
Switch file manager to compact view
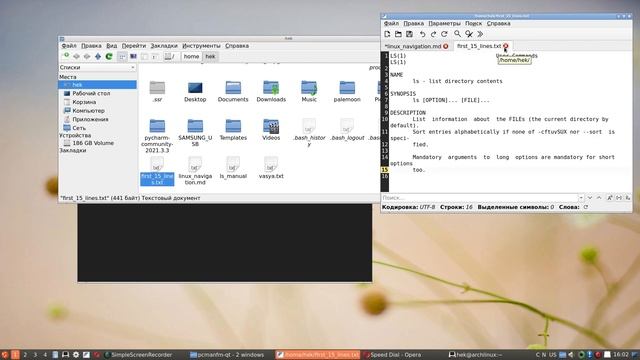(x=144, y=56)
